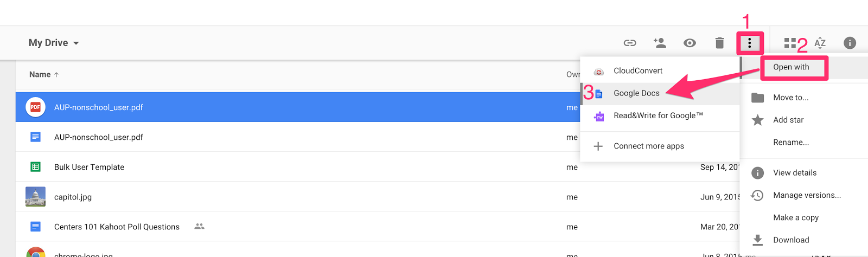Toggle the preview eye icon
Viewport: 868px width, 257px height.
click(690, 43)
